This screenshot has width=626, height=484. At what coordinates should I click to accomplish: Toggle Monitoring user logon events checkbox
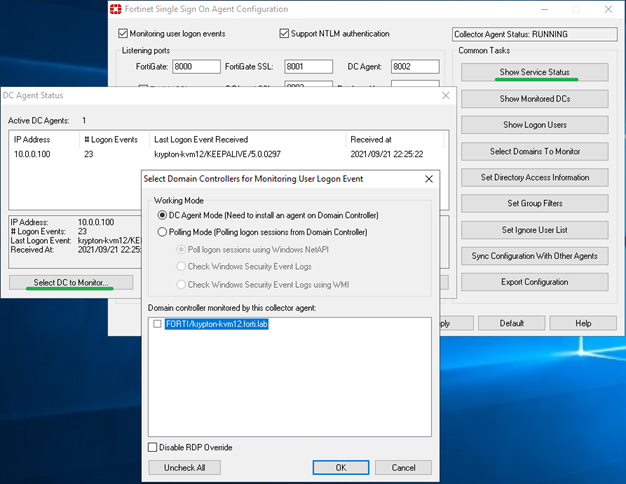click(122, 33)
